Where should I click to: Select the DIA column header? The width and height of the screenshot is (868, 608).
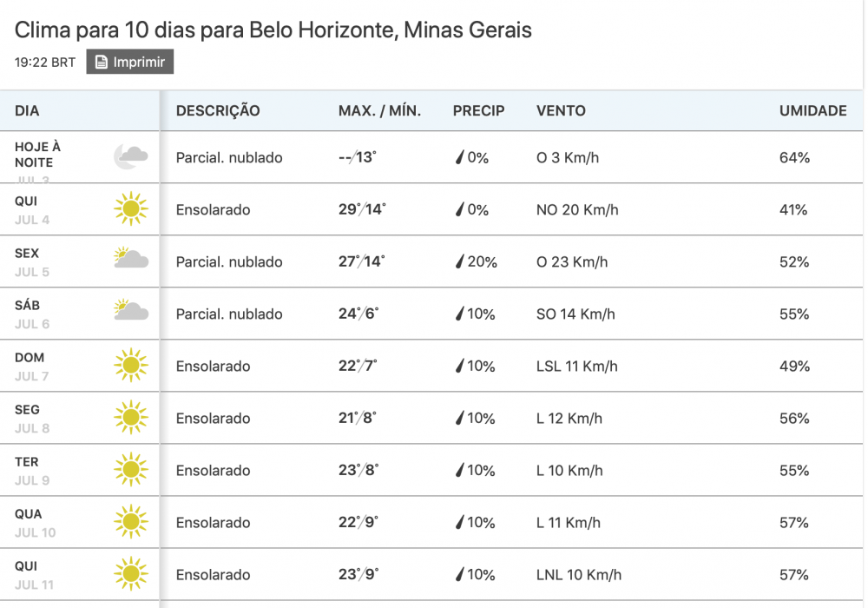click(x=27, y=111)
